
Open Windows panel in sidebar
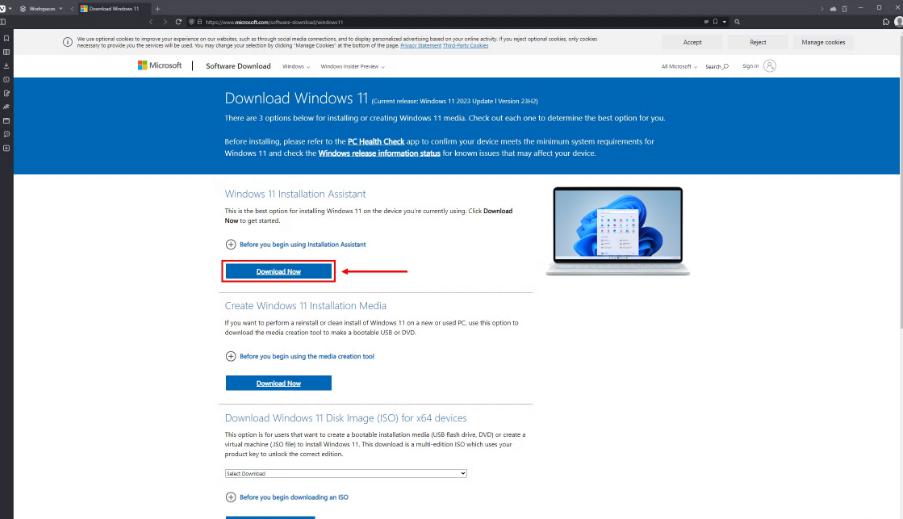6,121
